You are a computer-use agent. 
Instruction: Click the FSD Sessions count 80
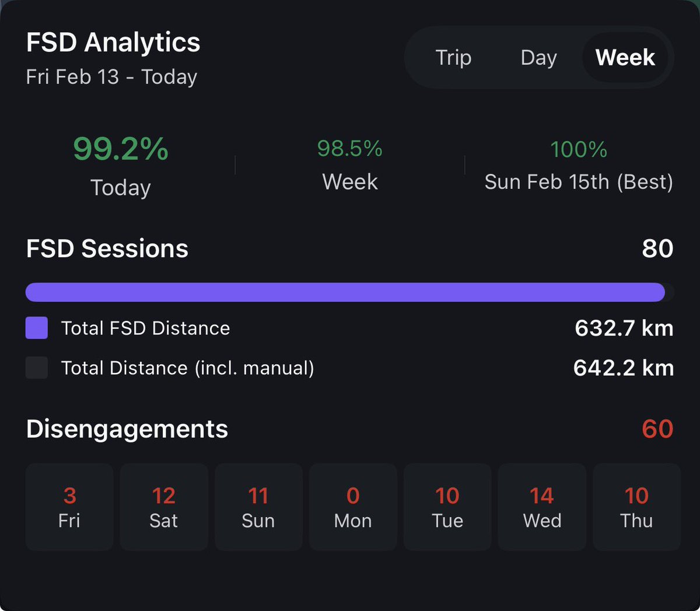pos(657,249)
